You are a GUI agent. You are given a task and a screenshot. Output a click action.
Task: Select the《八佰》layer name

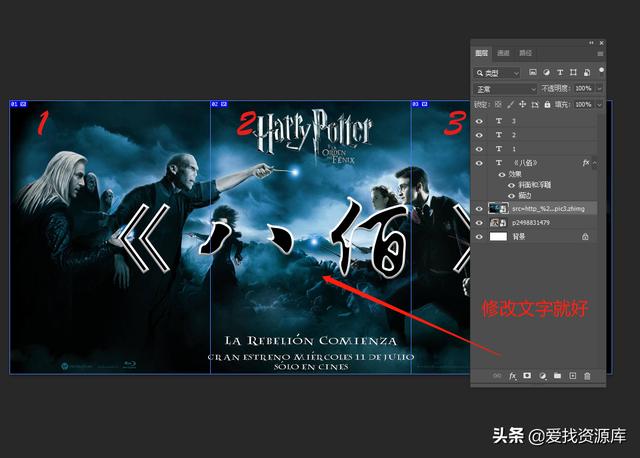(x=526, y=162)
